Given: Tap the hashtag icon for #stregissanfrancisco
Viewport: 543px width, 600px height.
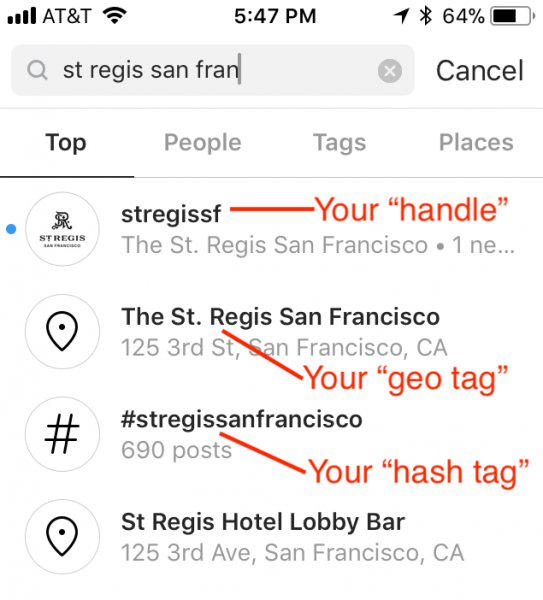Looking at the screenshot, I should [x=62, y=434].
